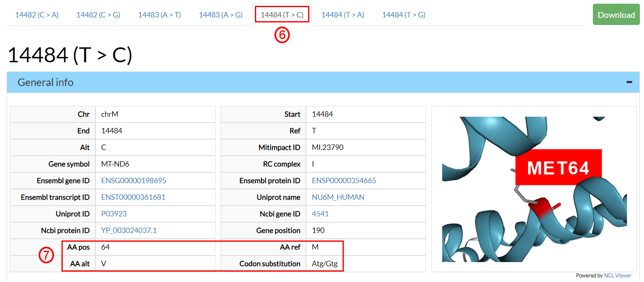
Task: Click the green Download button
Action: coord(616,15)
